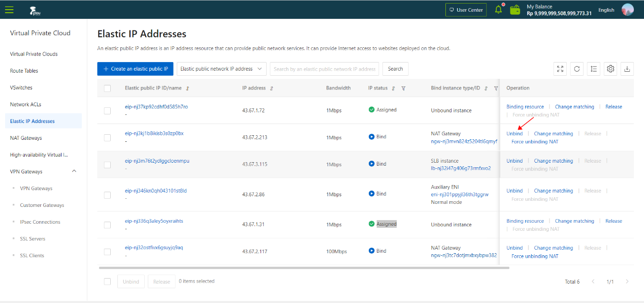Image resolution: width=644 pixels, height=303 pixels.
Task: Sort the IP status column
Action: pyautogui.click(x=394, y=88)
